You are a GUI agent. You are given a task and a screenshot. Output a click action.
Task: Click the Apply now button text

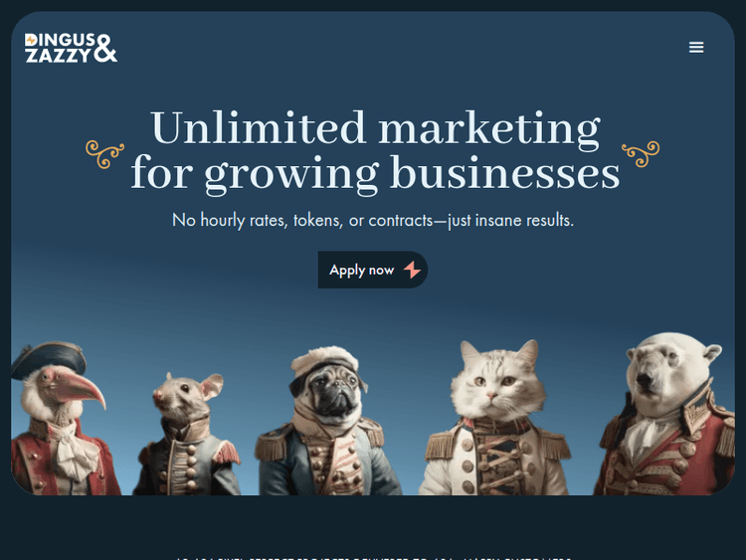pyautogui.click(x=362, y=270)
